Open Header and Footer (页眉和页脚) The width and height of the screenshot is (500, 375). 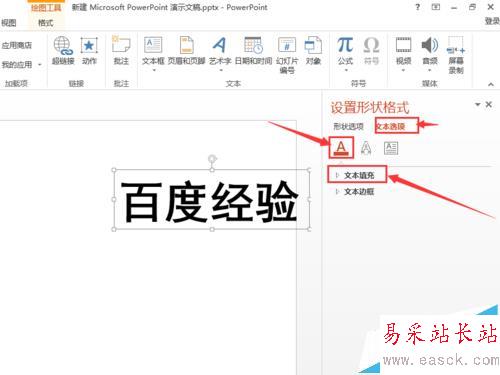click(x=186, y=50)
